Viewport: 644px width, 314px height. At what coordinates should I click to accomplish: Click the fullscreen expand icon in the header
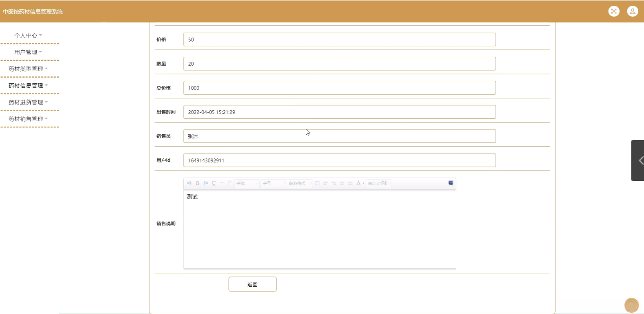click(614, 11)
